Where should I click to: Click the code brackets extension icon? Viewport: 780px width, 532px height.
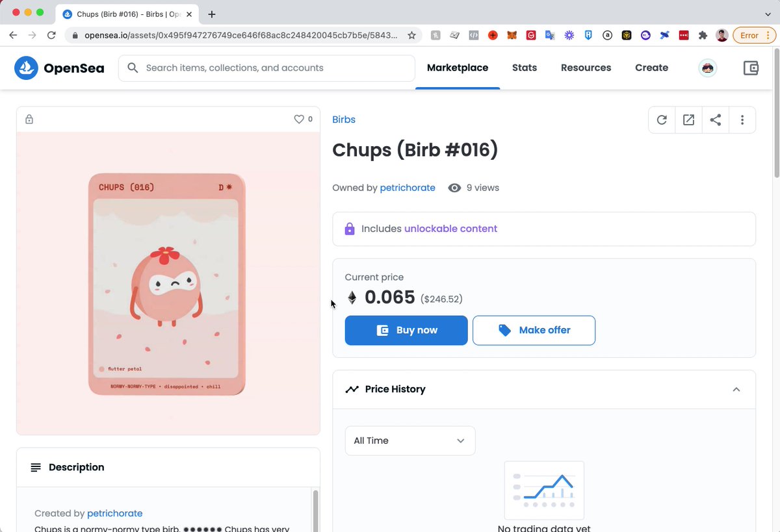coord(474,35)
